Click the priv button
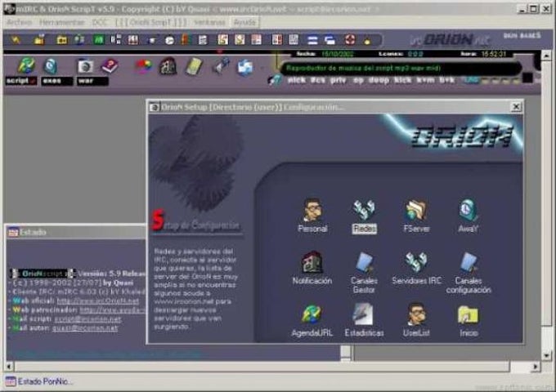The width and height of the screenshot is (556, 392). 338,80
